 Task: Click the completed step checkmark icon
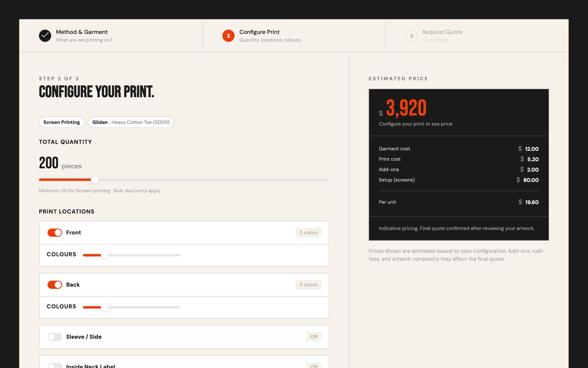[x=45, y=36]
